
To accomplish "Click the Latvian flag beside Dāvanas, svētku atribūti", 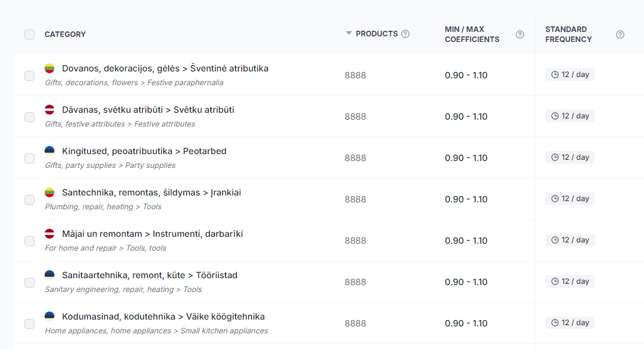I will pyautogui.click(x=49, y=110).
